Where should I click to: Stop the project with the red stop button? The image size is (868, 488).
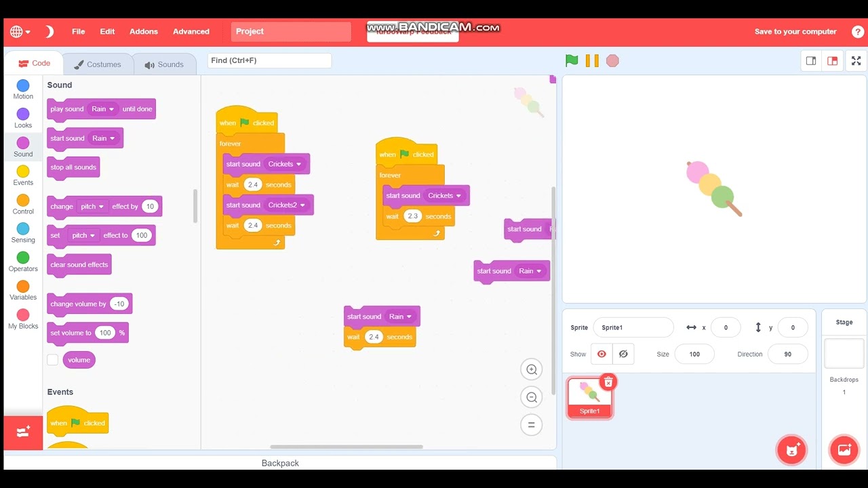(x=612, y=60)
